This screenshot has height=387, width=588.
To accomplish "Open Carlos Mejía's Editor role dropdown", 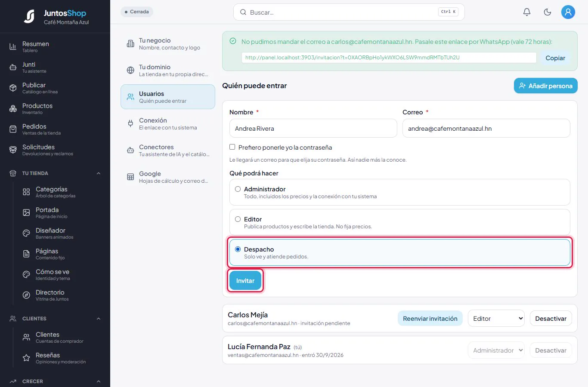I will point(496,319).
